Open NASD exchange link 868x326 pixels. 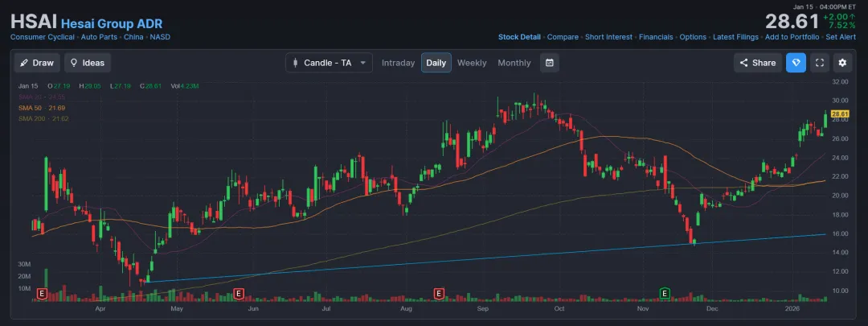pyautogui.click(x=160, y=37)
